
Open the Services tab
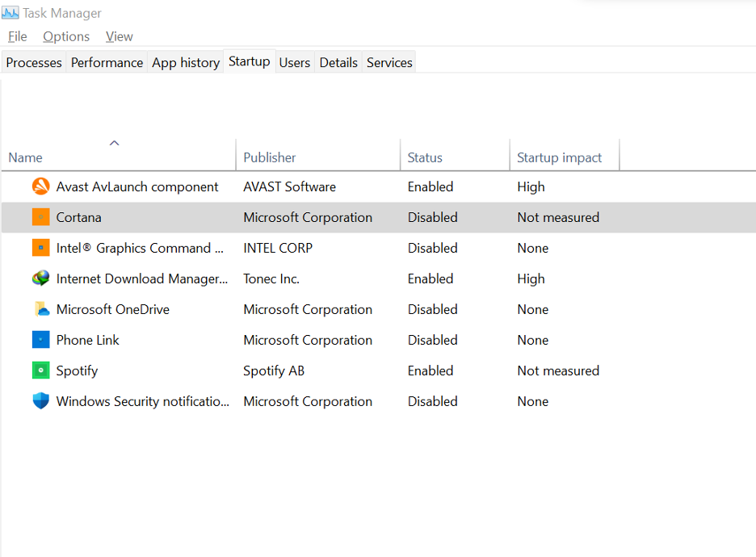pyautogui.click(x=389, y=62)
